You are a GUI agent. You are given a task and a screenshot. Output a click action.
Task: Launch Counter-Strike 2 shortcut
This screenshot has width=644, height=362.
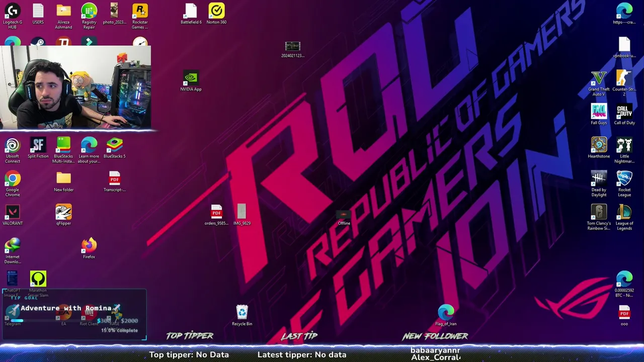coord(624,83)
